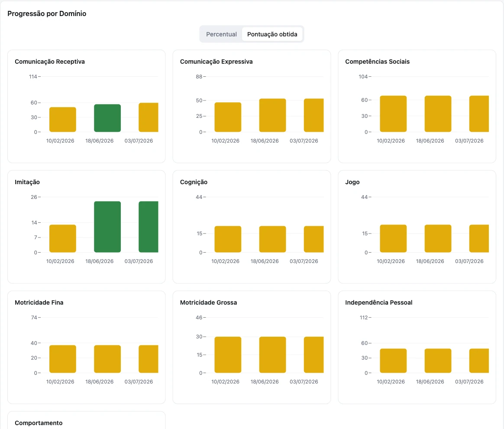Click the 10/02/2026 bar in Cognição
This screenshot has height=429, width=504.
[x=228, y=239]
